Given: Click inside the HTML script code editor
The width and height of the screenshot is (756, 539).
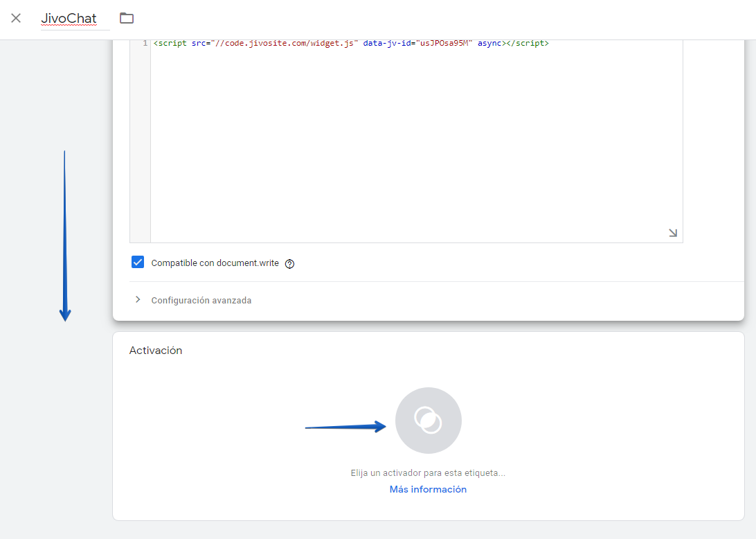Looking at the screenshot, I should [x=416, y=141].
